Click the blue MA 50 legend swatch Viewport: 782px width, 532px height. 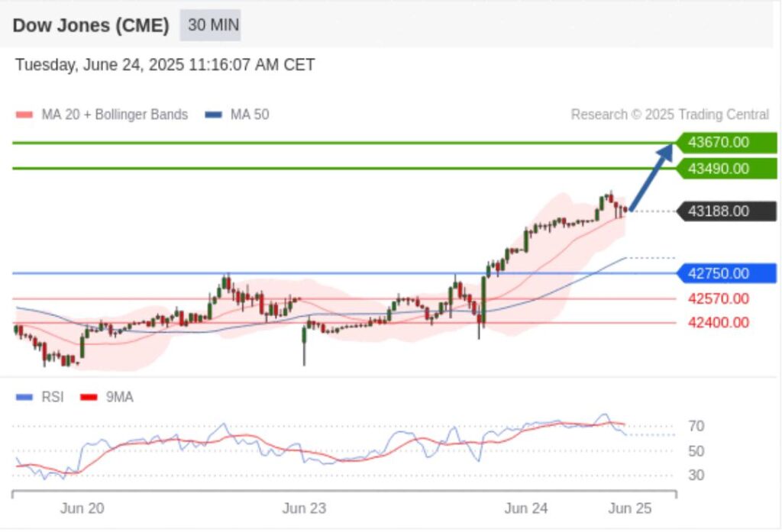pos(214,115)
